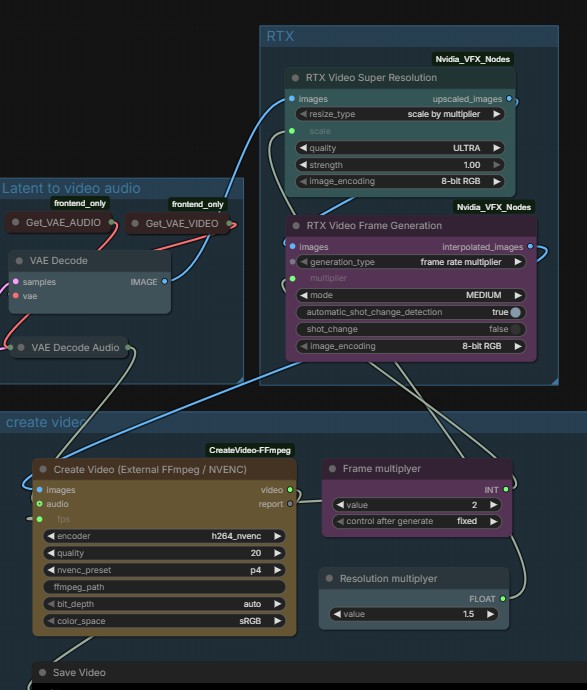587x690 pixels.
Task: Click Nvidia_VFX_Nodes badge above Frame Generation
Action: 494,207
